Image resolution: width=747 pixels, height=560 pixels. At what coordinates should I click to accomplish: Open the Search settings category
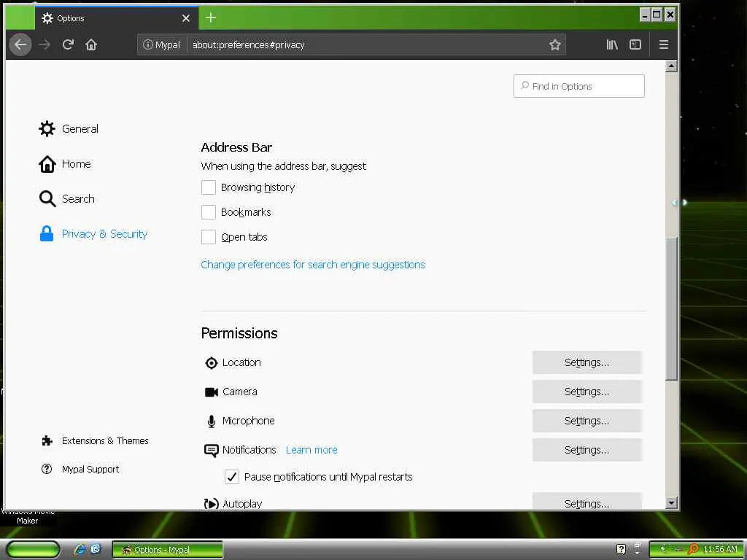point(66,198)
